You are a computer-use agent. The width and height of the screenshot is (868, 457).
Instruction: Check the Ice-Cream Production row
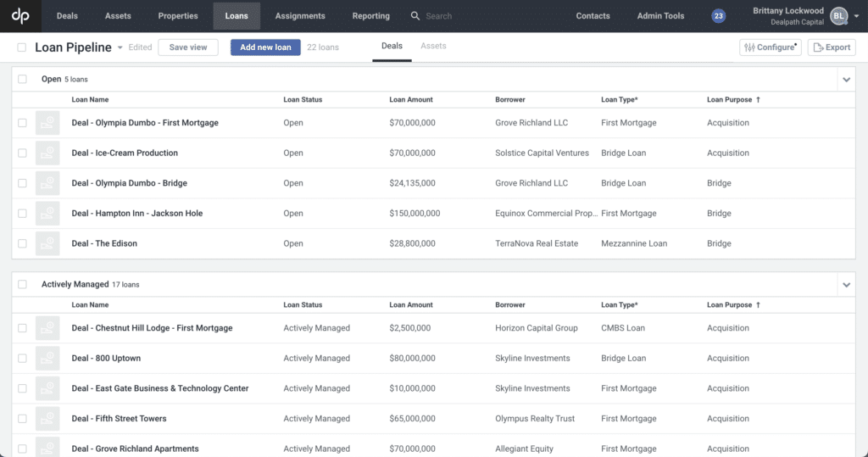point(22,153)
